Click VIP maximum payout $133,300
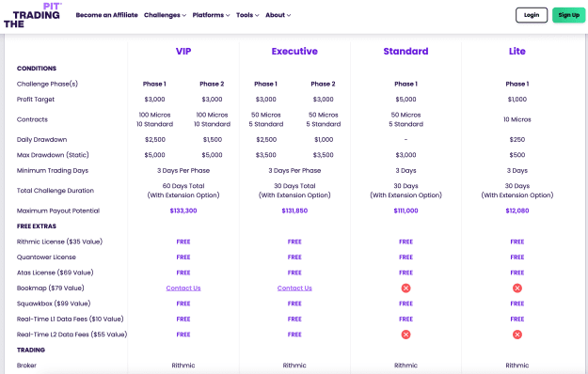 [183, 210]
